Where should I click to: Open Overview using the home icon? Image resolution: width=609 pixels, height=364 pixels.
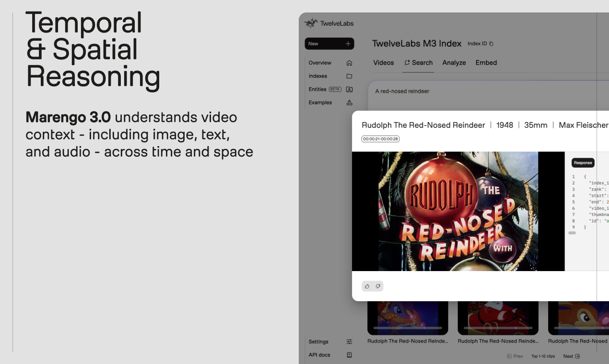[x=349, y=63]
